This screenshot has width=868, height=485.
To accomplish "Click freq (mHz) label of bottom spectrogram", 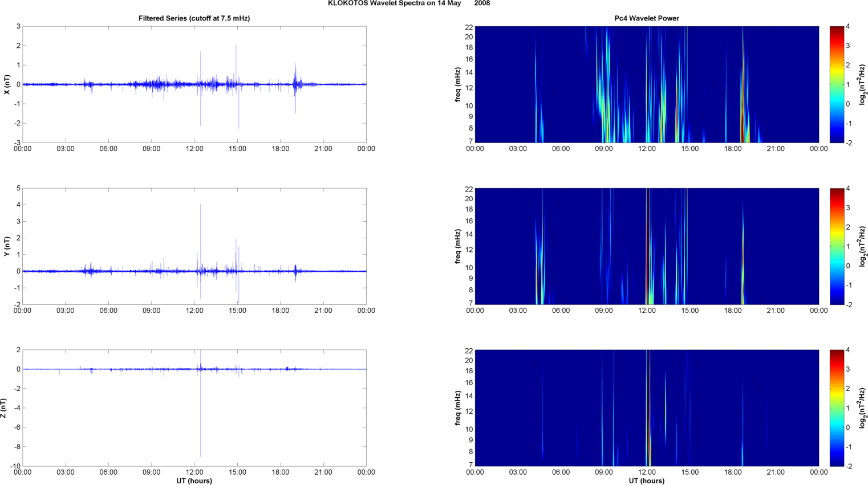I will pos(458,408).
